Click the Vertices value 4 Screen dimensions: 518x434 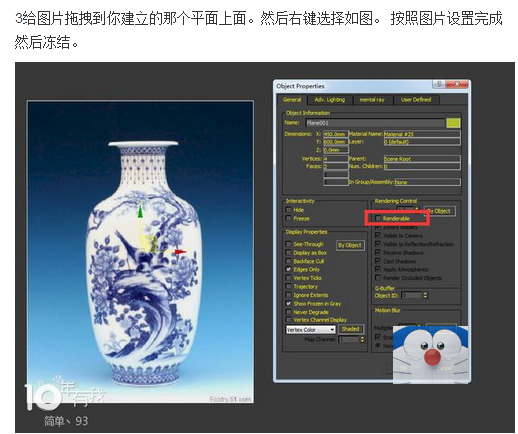pos(336,159)
